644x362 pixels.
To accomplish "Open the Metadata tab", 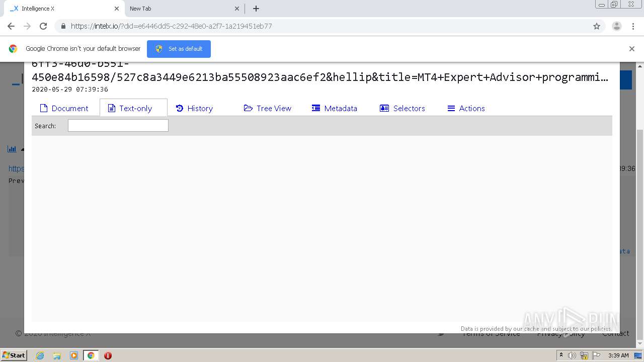I will pos(335,108).
